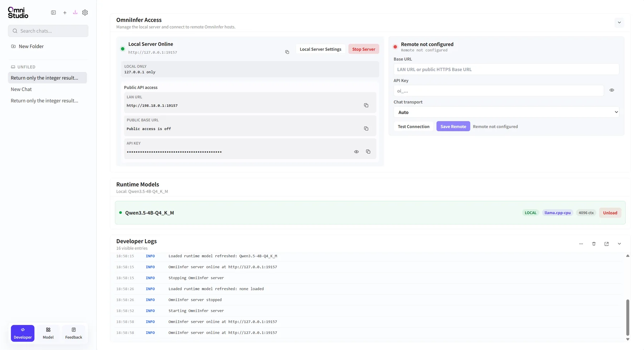Open the New Chat conversation

pyautogui.click(x=48, y=89)
